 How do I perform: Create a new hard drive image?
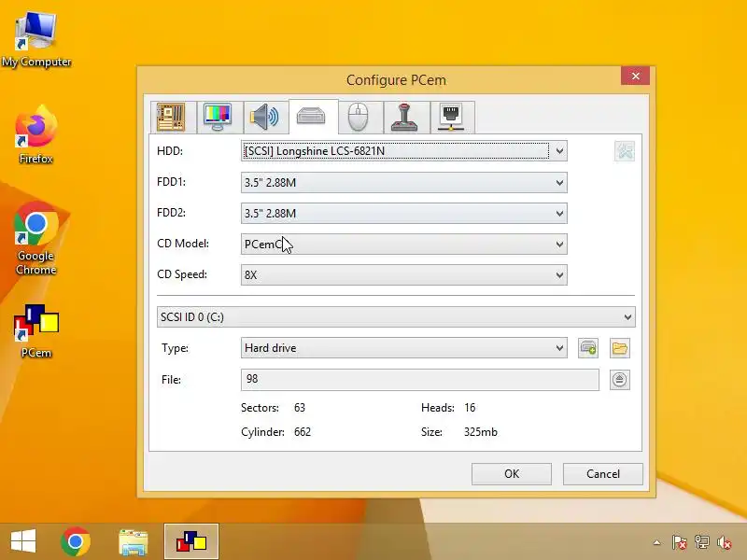click(588, 348)
